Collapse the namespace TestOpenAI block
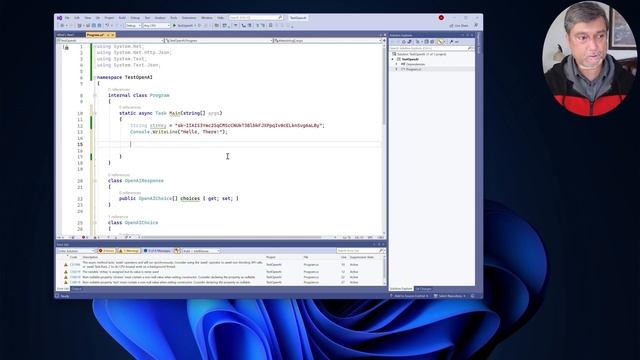The width and height of the screenshot is (640, 360). click(x=95, y=77)
